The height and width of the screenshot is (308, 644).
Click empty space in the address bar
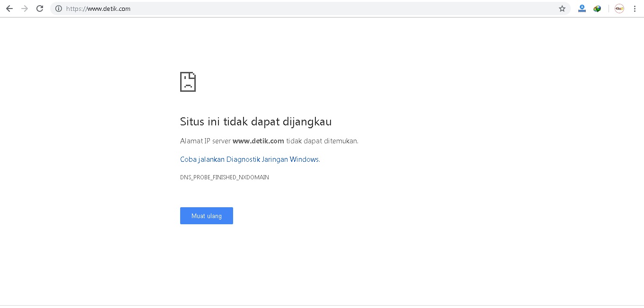click(x=331, y=9)
